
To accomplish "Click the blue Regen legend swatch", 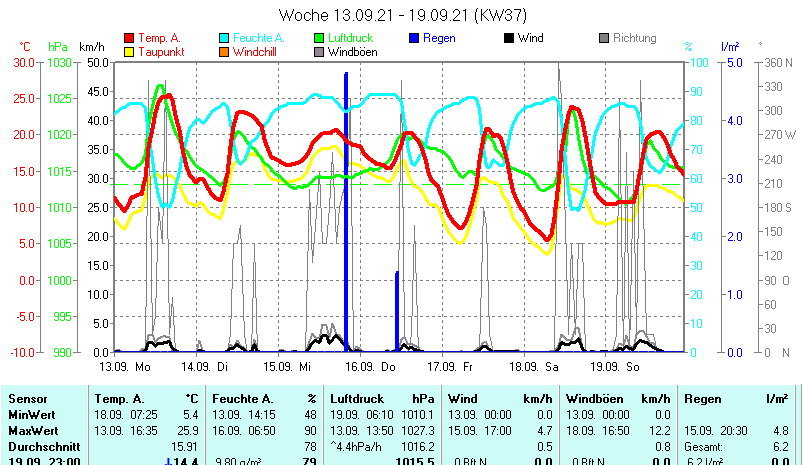I will pyautogui.click(x=414, y=38).
